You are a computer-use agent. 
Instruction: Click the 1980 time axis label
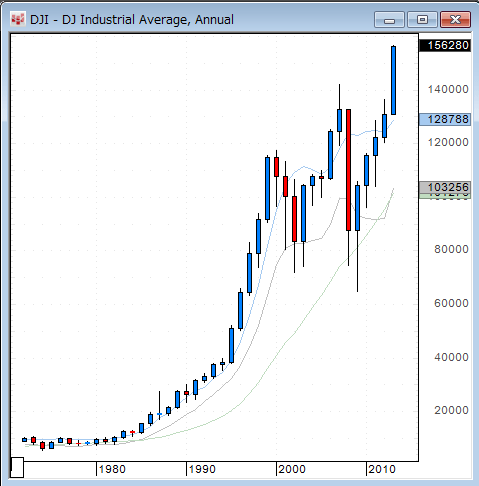tap(112, 469)
